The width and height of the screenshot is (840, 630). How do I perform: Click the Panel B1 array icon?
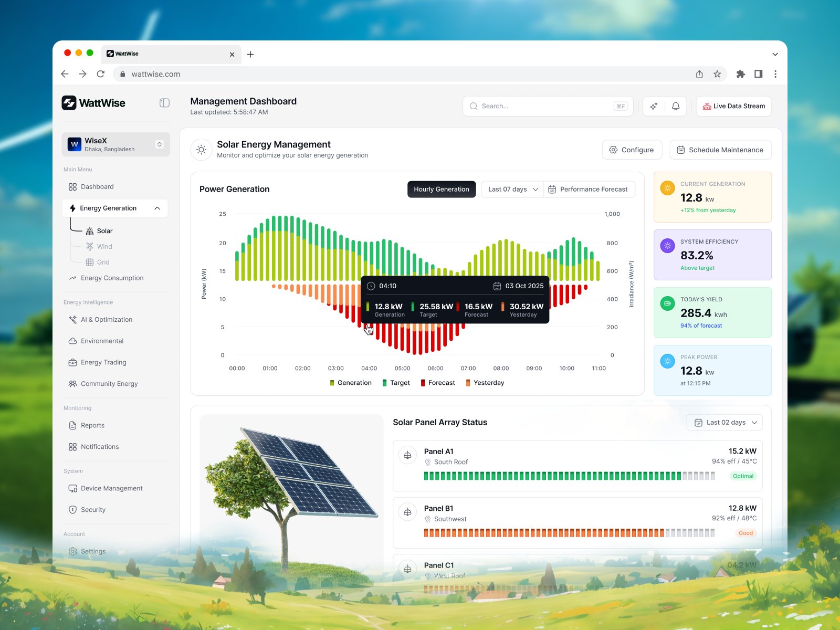click(x=408, y=512)
